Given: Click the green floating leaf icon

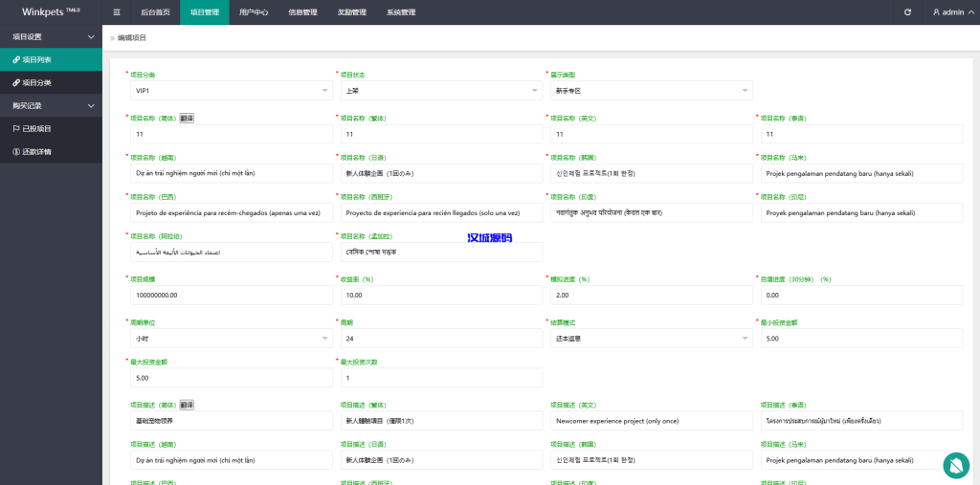Looking at the screenshot, I should click(x=955, y=465).
